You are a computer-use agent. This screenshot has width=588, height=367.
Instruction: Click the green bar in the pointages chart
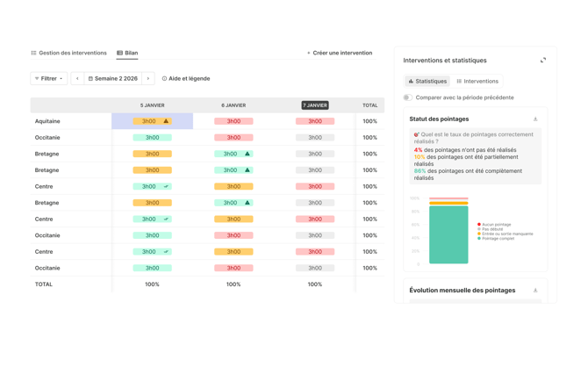click(448, 234)
